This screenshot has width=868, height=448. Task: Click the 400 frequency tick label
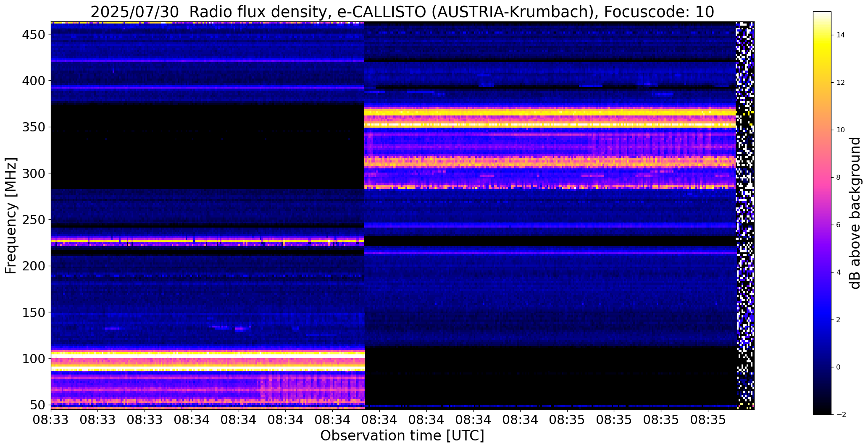coord(33,81)
